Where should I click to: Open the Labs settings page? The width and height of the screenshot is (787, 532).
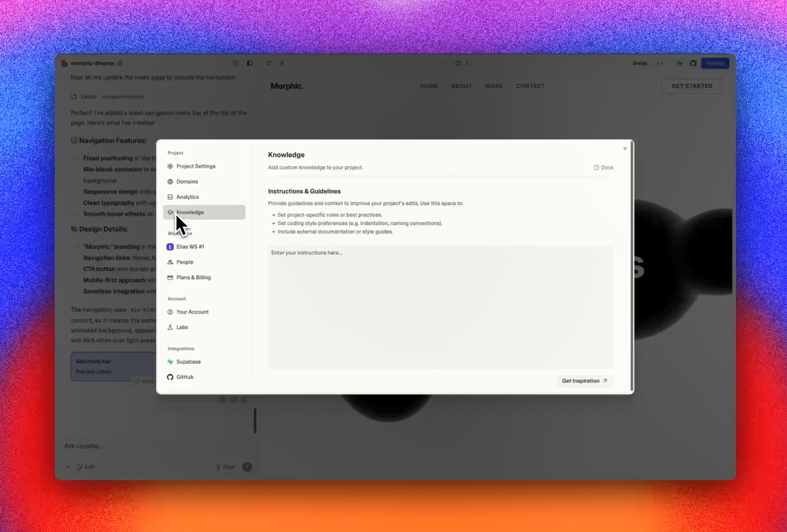pos(204,327)
